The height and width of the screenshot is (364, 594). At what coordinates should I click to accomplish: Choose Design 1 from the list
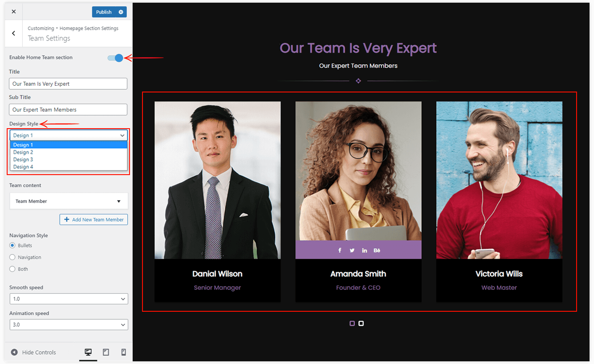tap(69, 145)
